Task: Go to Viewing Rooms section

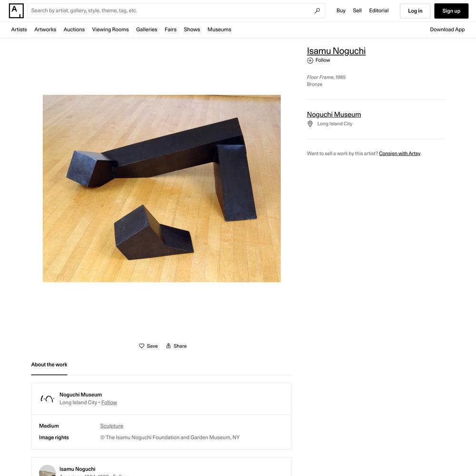Action: 110,30
